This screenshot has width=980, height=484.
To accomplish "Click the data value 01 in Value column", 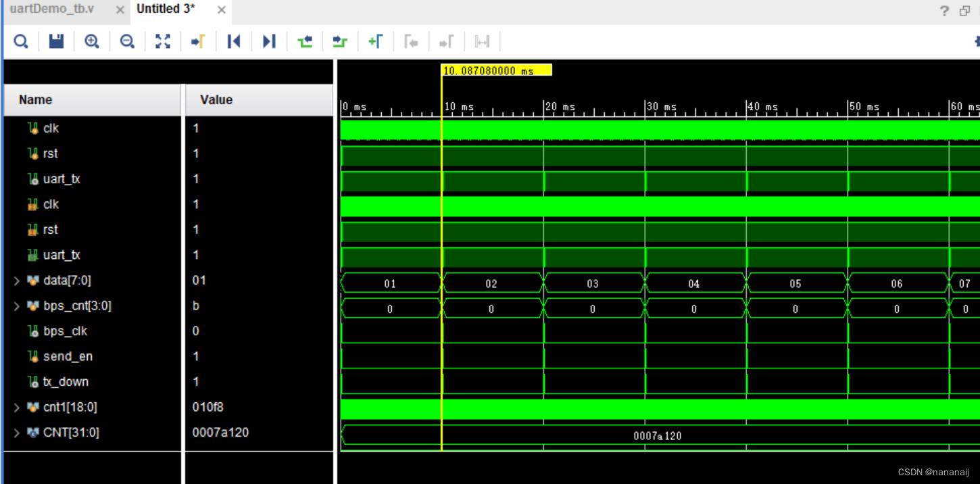I will coord(199,281).
